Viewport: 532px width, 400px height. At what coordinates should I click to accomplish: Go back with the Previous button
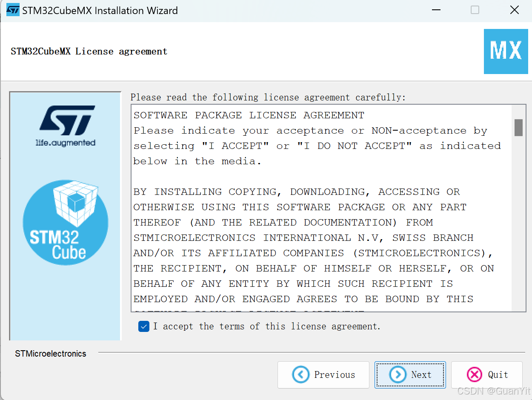(323, 375)
